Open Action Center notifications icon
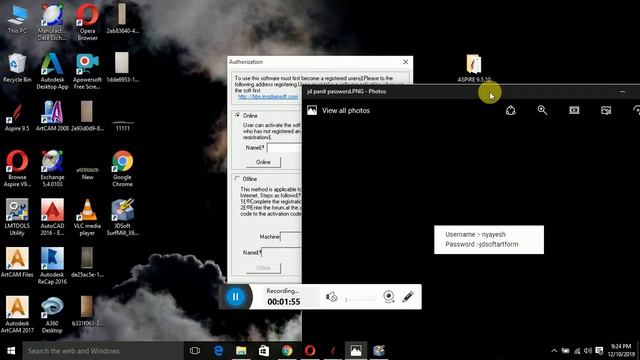 [599, 351]
